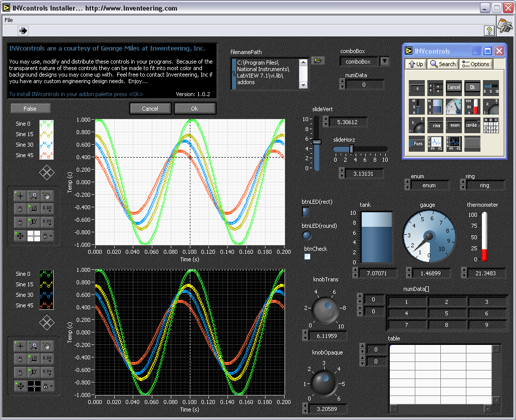Open the zoom tool menu on lower graph

[x=34, y=346]
